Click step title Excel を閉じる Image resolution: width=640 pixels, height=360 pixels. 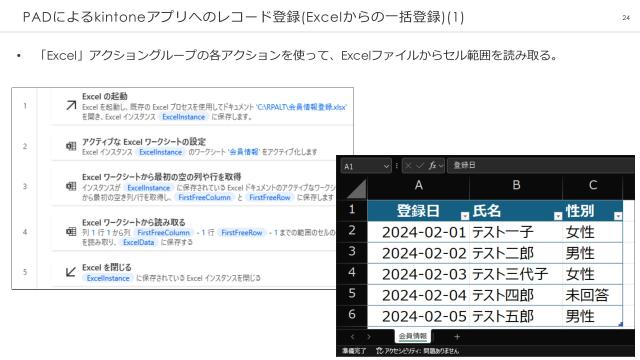pyautogui.click(x=107, y=267)
